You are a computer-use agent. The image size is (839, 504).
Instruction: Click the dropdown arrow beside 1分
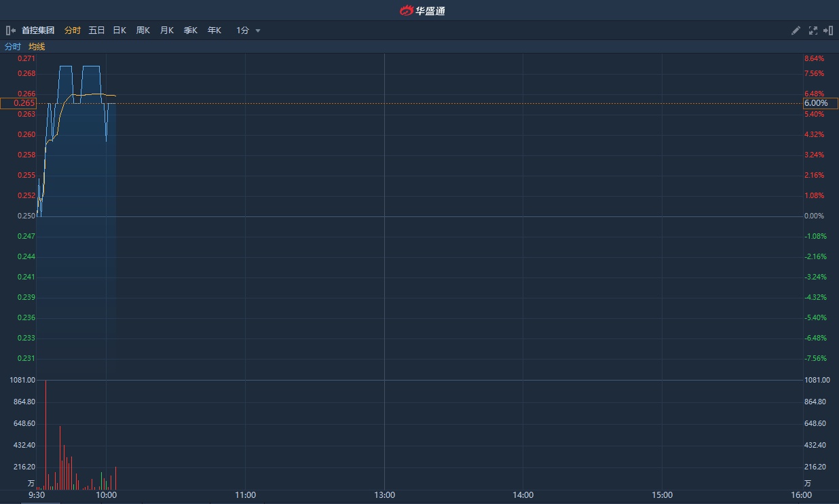(x=258, y=31)
